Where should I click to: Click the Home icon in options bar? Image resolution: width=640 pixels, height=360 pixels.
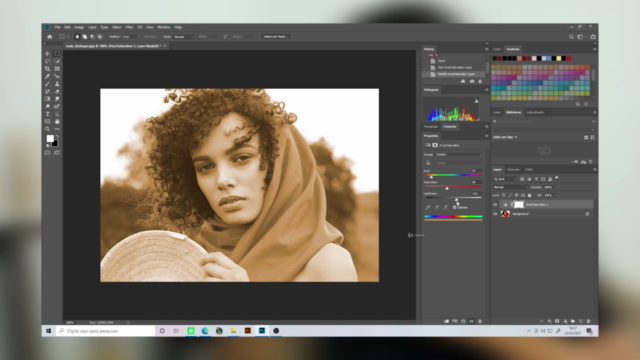point(50,37)
